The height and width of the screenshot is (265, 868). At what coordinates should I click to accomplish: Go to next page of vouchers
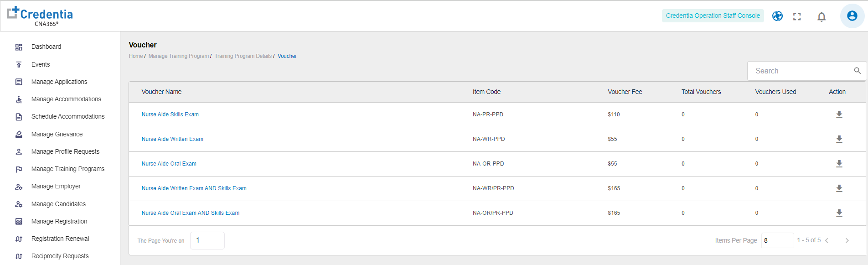point(847,241)
